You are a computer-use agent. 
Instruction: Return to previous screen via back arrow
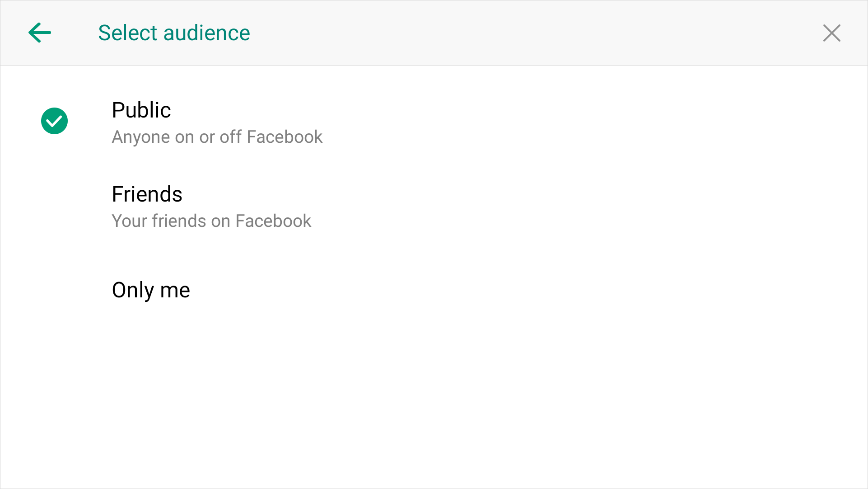tap(40, 33)
